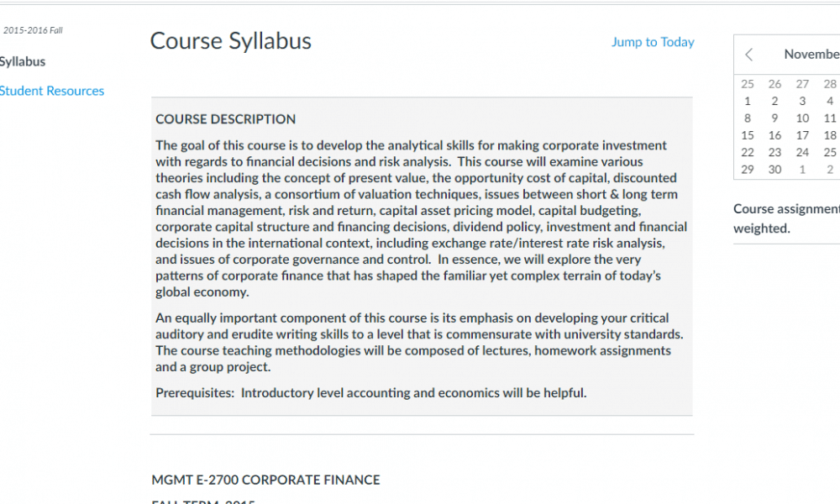Click the November month title
The image size is (840, 504).
tap(811, 54)
